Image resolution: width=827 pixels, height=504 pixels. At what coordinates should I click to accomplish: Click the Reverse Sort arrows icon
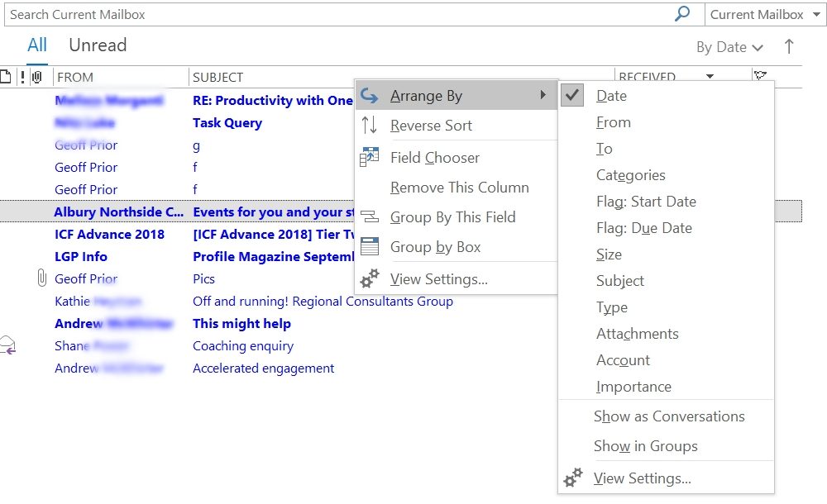369,126
